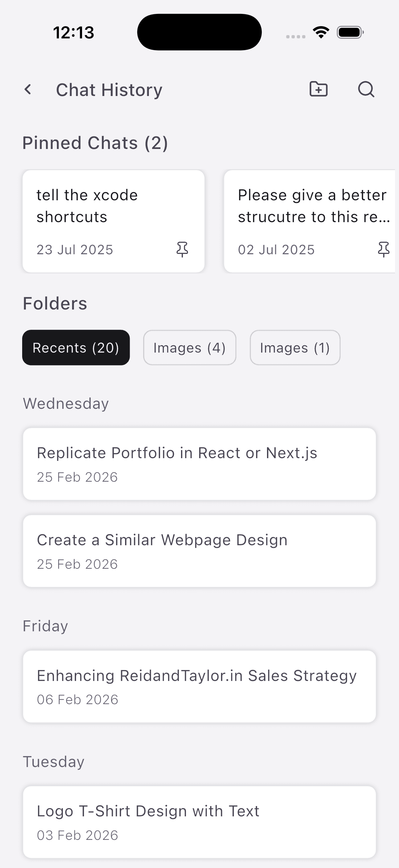
Task: Switch to the Images (1) folder
Action: click(295, 347)
